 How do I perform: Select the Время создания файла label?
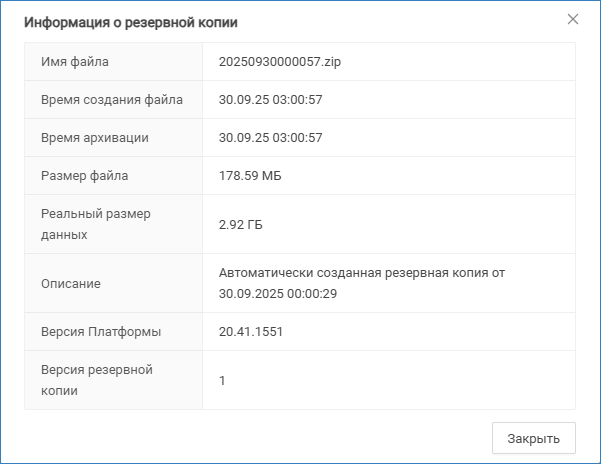112,100
